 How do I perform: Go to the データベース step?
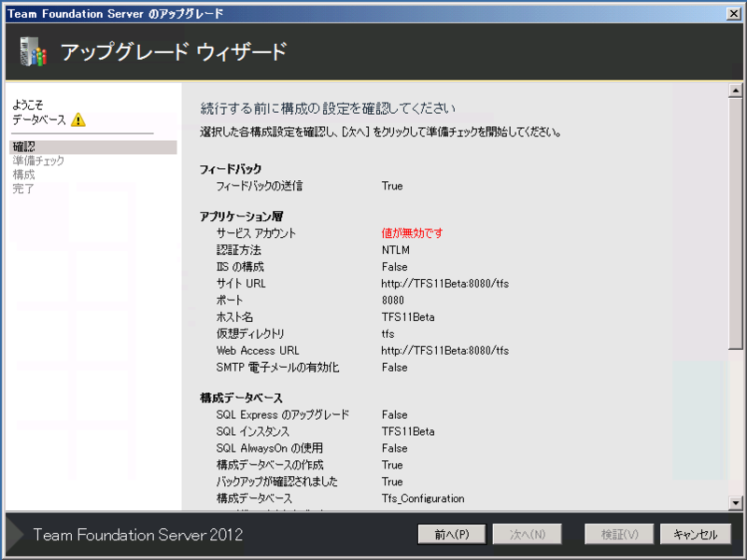39,119
